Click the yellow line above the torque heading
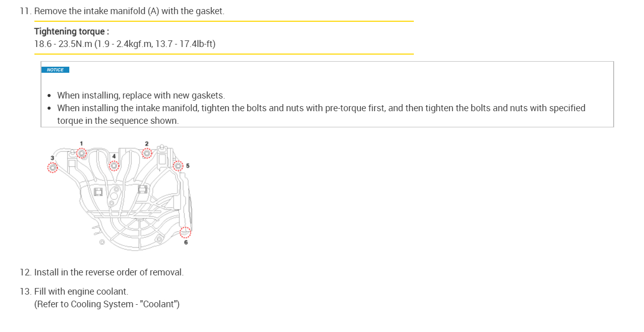Screen dimensions: 644x332 224,21
